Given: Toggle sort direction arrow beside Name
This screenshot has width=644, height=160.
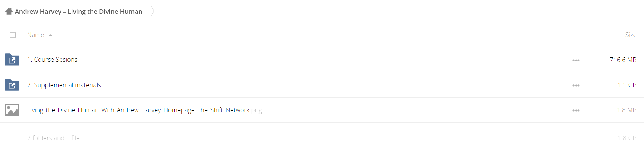Looking at the screenshot, I should [51, 35].
